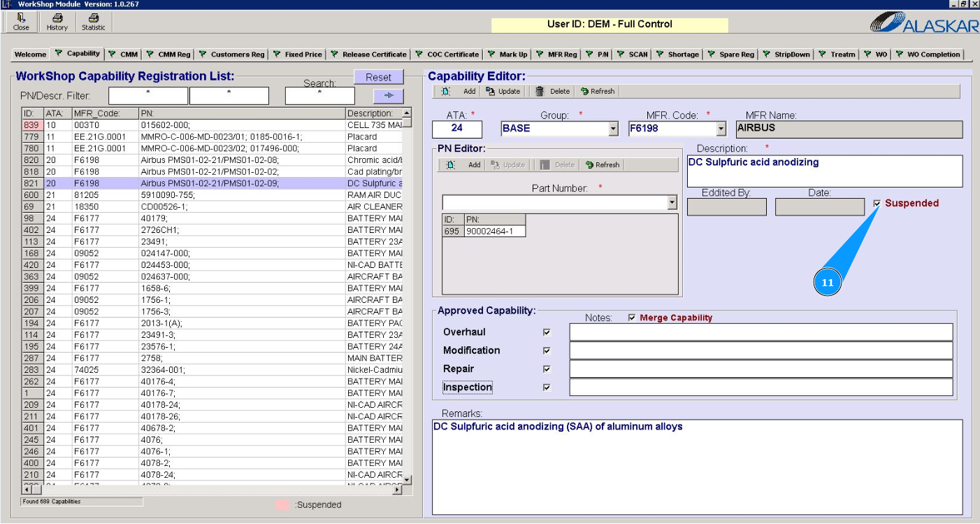Toggle the Merge Capability checkbox
Viewport: 980px width, 524px height.
coord(632,318)
